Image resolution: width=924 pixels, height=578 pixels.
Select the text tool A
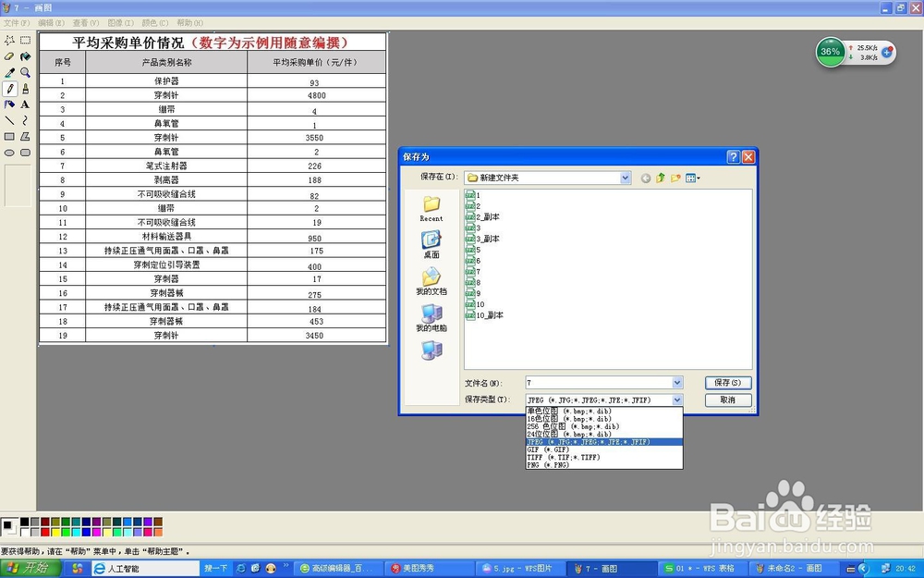click(25, 105)
